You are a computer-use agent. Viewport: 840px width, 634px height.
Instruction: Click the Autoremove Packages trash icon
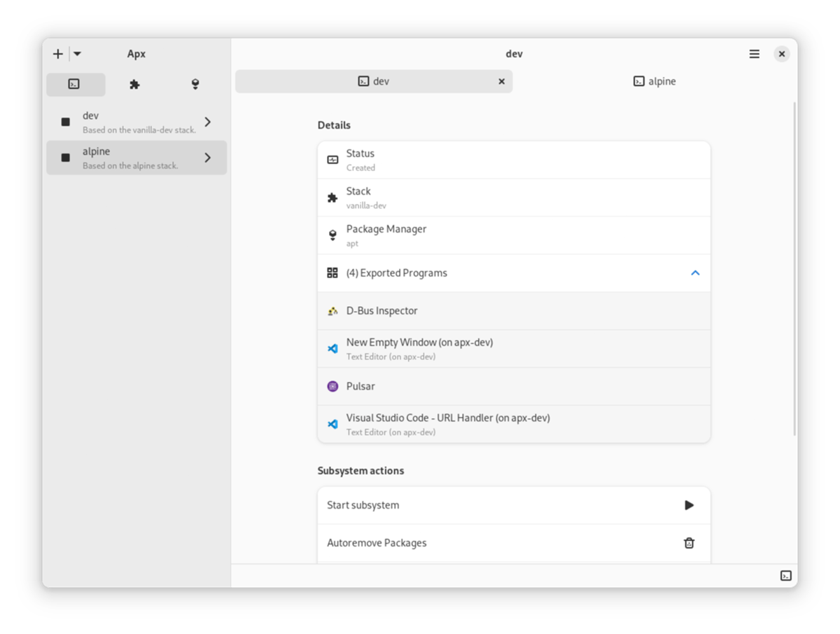(x=689, y=543)
